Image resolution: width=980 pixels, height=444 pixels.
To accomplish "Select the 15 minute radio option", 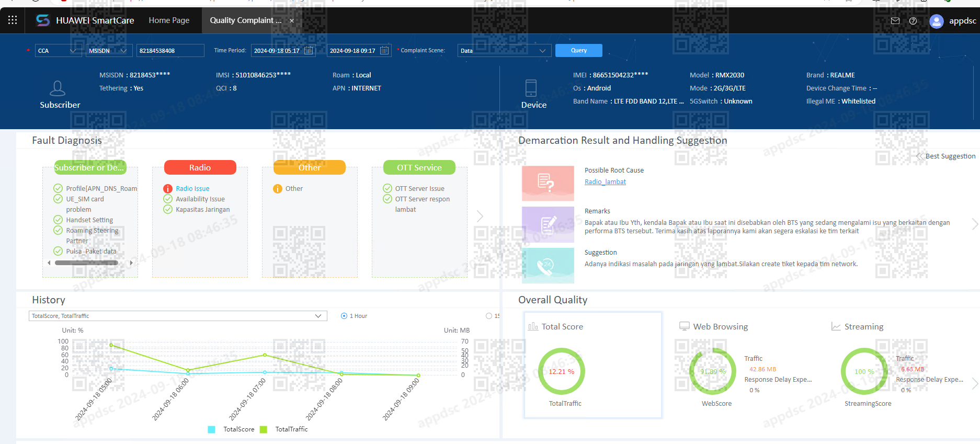I will click(x=489, y=316).
